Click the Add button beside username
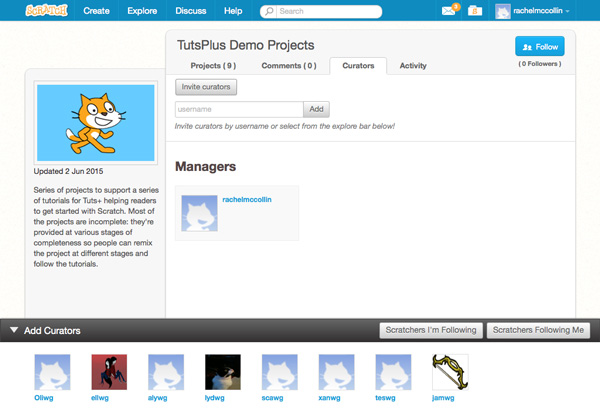Image resolution: width=600 pixels, height=417 pixels. [316, 109]
